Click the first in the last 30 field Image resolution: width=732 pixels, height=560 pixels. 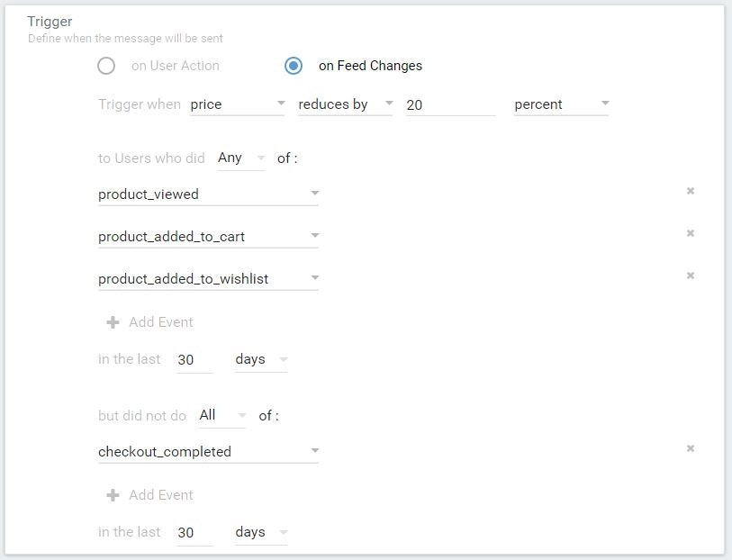[x=194, y=359]
